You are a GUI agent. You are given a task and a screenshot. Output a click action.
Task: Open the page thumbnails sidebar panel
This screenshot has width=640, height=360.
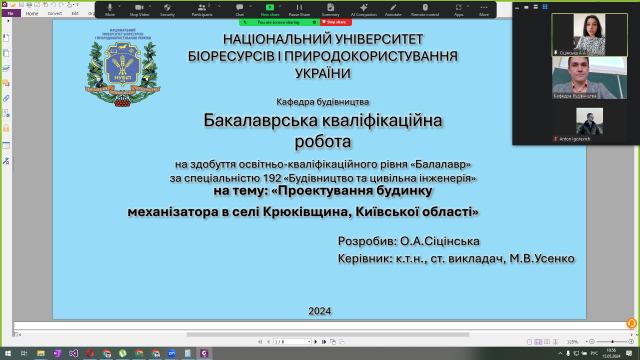click(6, 53)
